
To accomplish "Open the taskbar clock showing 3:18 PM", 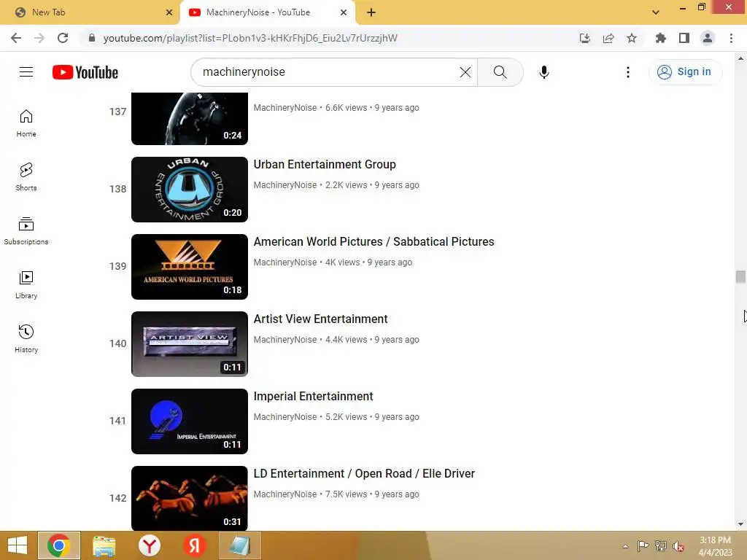I will pyautogui.click(x=715, y=546).
